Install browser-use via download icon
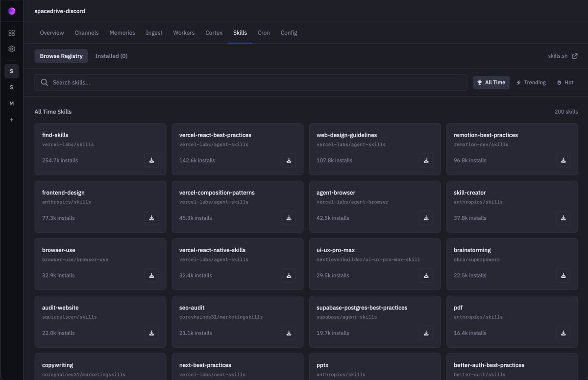Image resolution: width=588 pixels, height=380 pixels. (x=151, y=275)
